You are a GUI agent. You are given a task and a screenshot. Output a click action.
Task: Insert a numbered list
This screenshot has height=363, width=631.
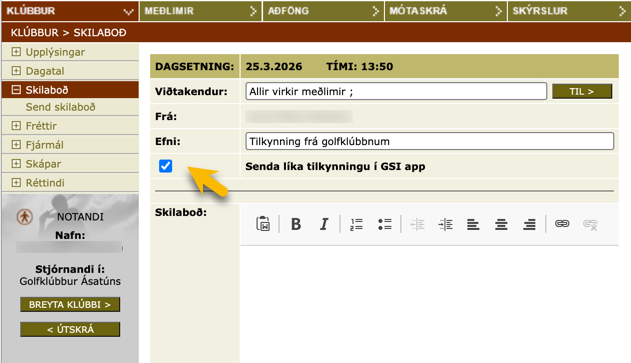356,224
